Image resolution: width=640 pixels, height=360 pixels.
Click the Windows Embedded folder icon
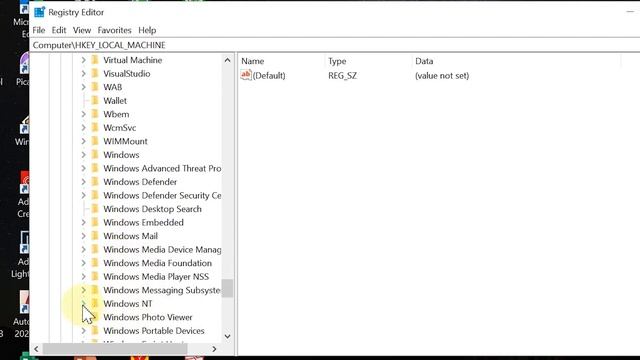pyautogui.click(x=95, y=222)
